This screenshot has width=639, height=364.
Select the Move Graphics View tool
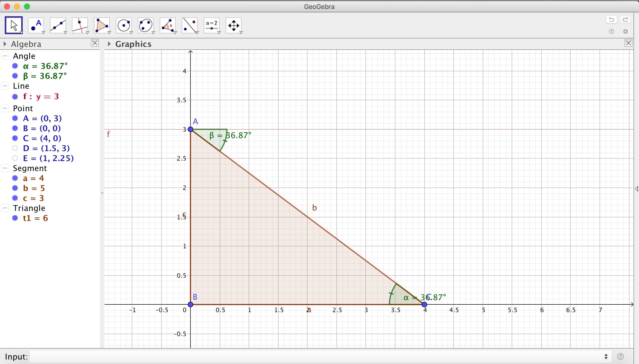[x=234, y=25]
